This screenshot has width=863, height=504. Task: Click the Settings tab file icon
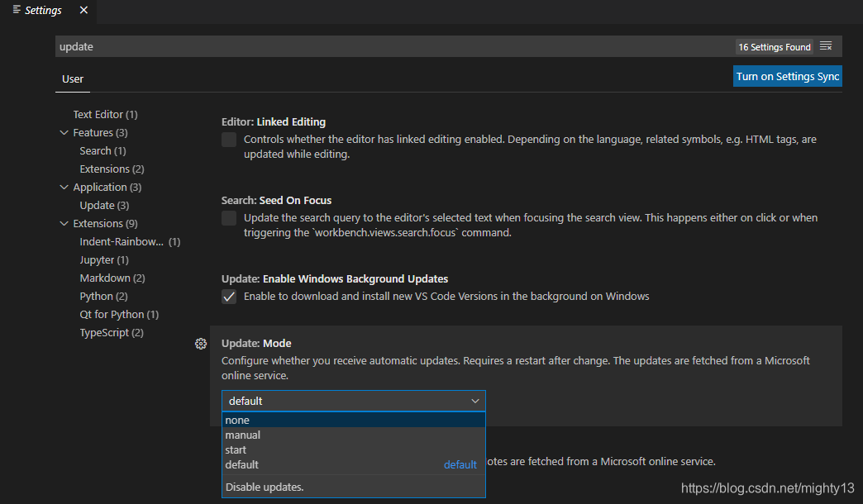(17, 9)
